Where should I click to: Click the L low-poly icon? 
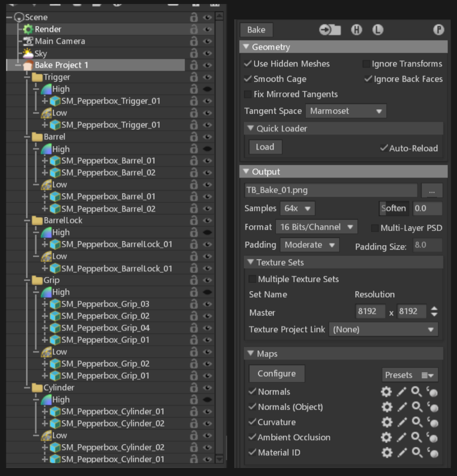click(x=378, y=30)
